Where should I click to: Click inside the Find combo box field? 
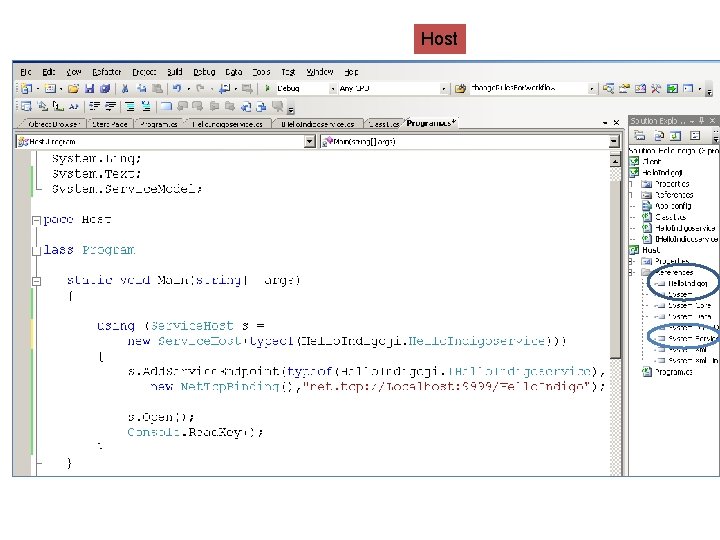(x=528, y=88)
